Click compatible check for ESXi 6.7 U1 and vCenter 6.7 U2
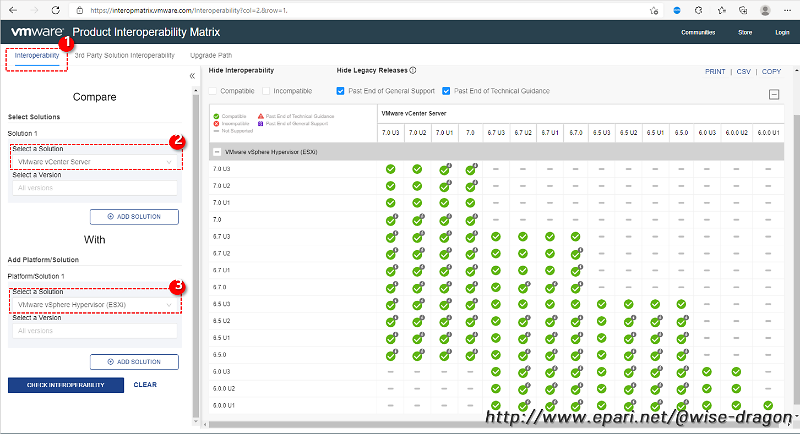Viewport: 800px width, 434px height. [x=522, y=270]
